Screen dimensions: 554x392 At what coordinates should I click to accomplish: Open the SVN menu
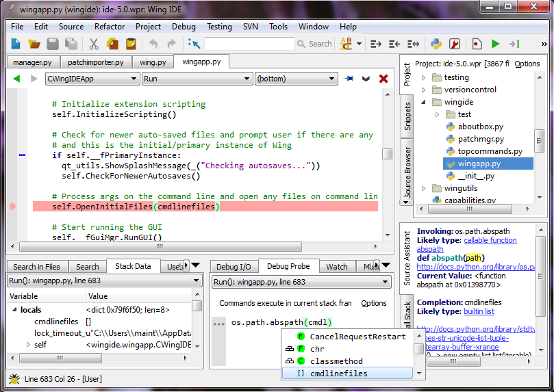[251, 27]
